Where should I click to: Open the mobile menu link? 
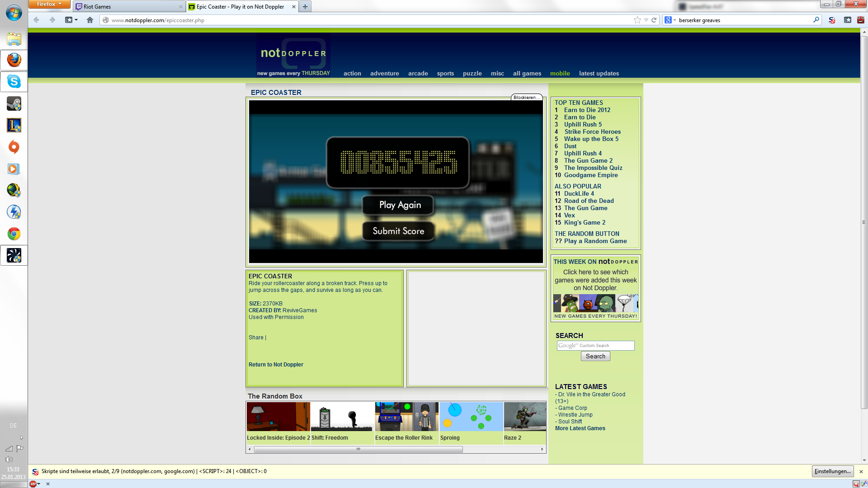click(560, 73)
